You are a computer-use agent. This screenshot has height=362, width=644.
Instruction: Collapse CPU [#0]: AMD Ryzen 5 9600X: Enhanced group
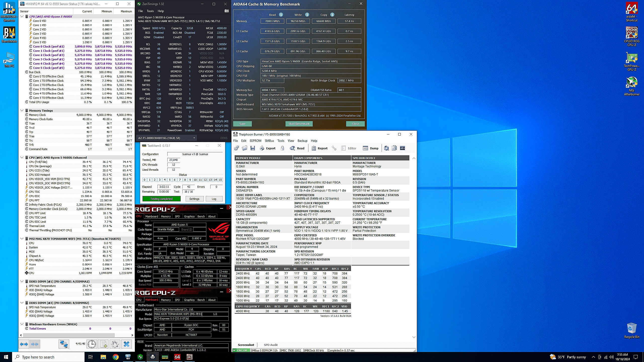coord(22,158)
